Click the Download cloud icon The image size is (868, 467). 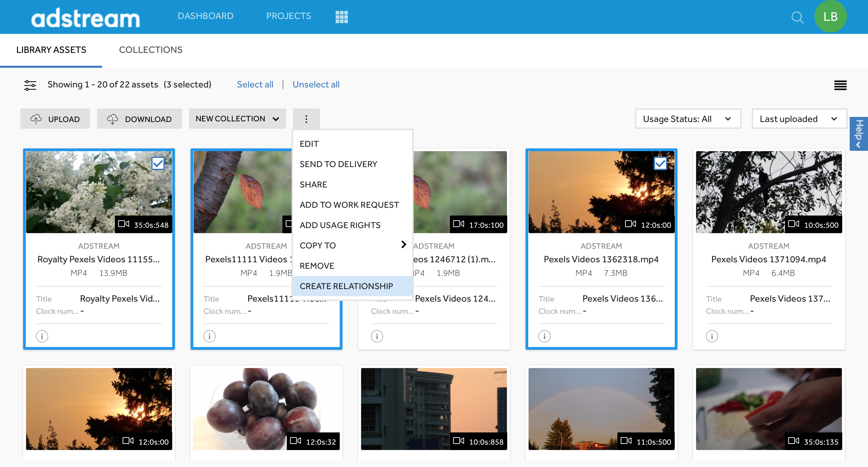point(113,119)
